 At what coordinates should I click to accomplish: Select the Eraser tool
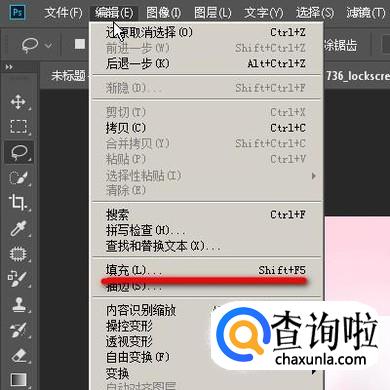[18, 355]
